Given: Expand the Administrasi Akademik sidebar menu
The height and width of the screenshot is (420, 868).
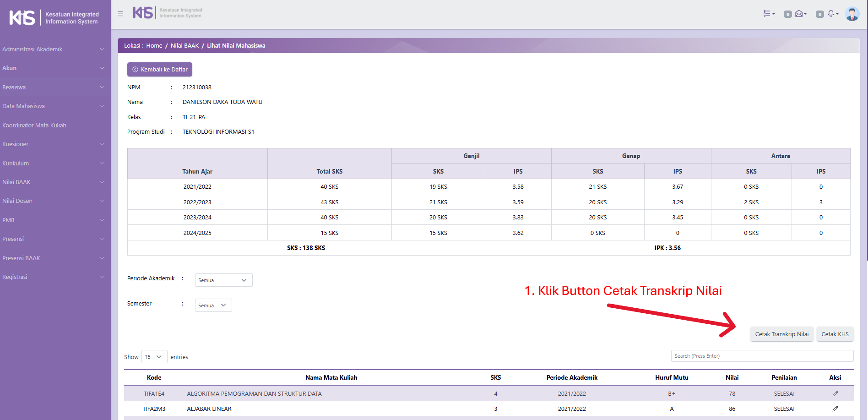Looking at the screenshot, I should click(x=54, y=49).
